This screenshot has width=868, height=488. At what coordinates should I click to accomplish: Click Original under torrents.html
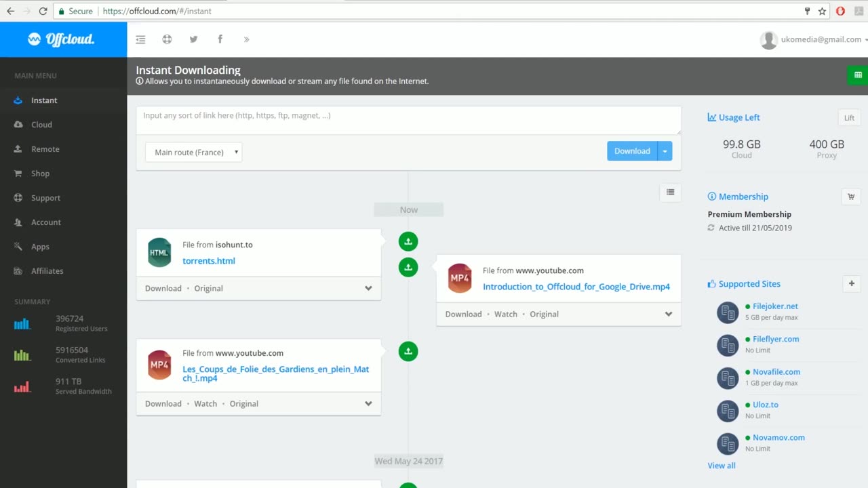[x=208, y=288]
